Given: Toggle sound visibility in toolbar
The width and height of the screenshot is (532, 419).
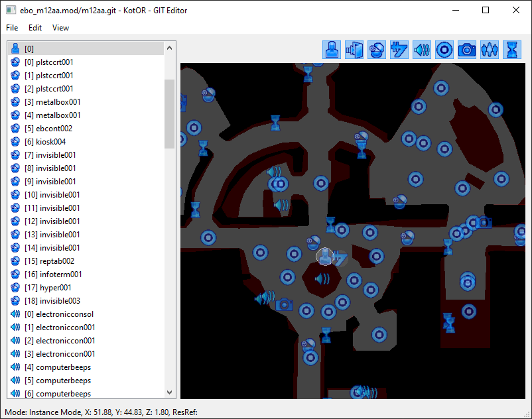Looking at the screenshot, I should [422, 50].
